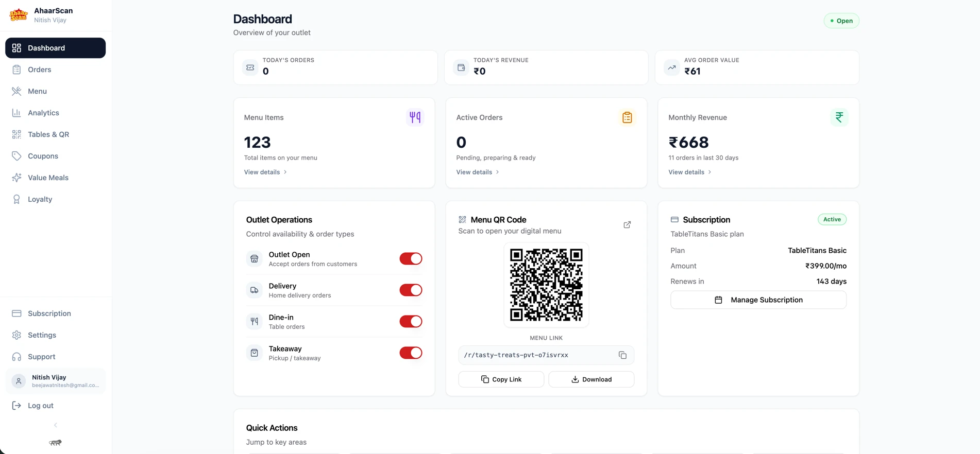Click the Today's Orders ticket icon
980x454 pixels.
click(250, 67)
